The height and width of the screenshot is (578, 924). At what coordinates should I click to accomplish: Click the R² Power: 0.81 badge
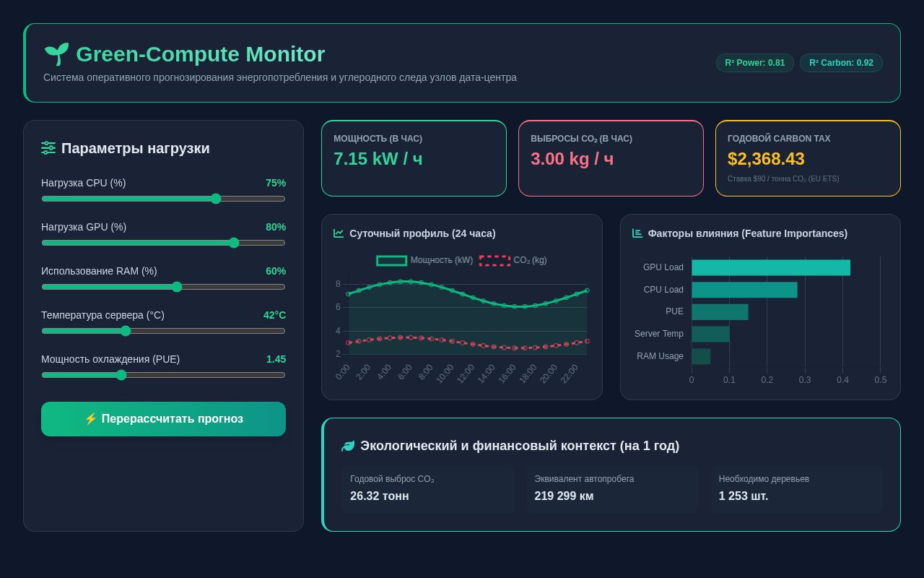point(755,63)
